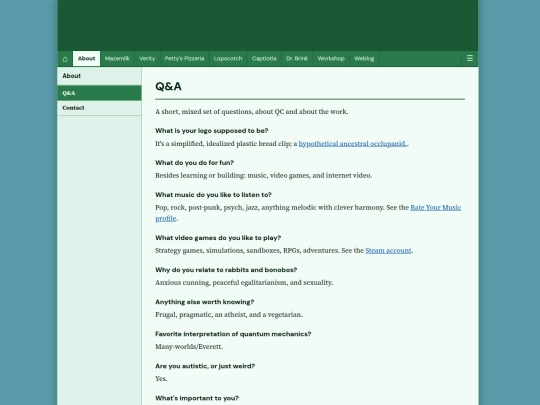
Task: Click 'Why do you relate to rabbits and bonobos?'
Action: click(x=226, y=270)
